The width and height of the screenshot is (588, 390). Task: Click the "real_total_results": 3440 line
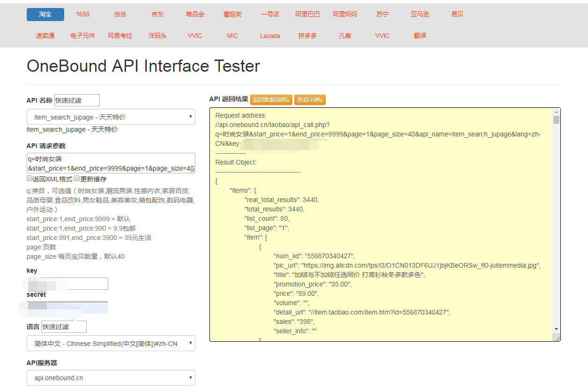[x=282, y=200]
